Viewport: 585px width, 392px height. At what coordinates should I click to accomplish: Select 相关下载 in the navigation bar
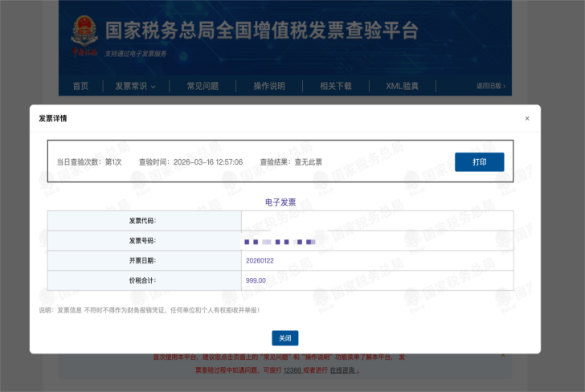[x=336, y=86]
